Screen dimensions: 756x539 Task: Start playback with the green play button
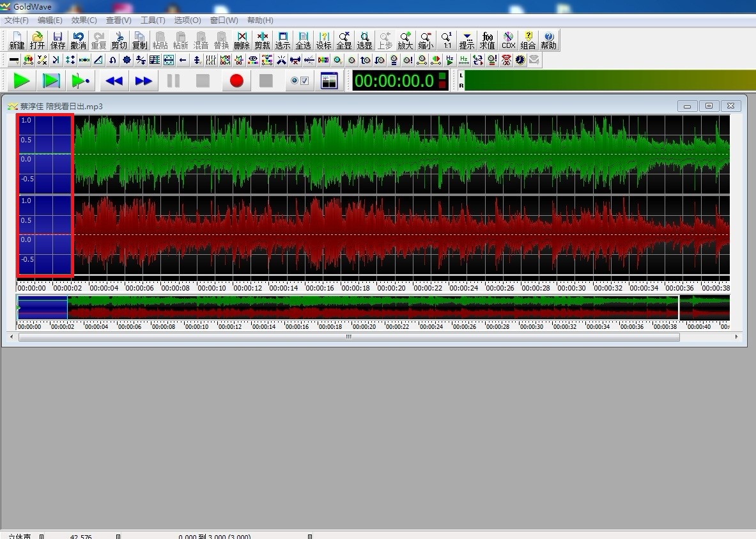(x=22, y=81)
